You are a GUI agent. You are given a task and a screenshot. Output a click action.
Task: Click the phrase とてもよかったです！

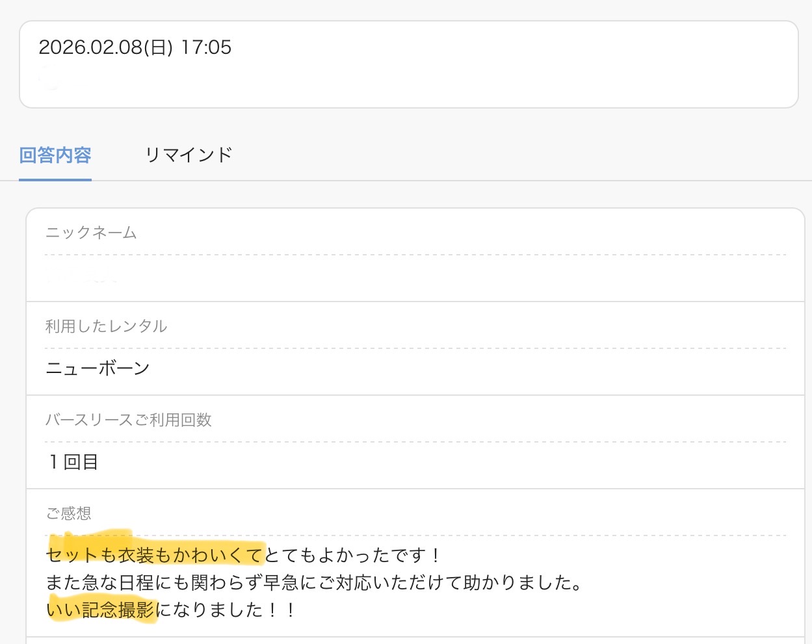[x=353, y=555]
